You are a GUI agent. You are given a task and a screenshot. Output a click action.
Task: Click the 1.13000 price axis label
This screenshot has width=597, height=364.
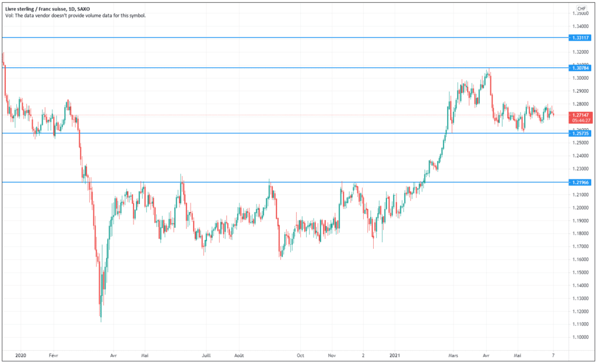581,298
